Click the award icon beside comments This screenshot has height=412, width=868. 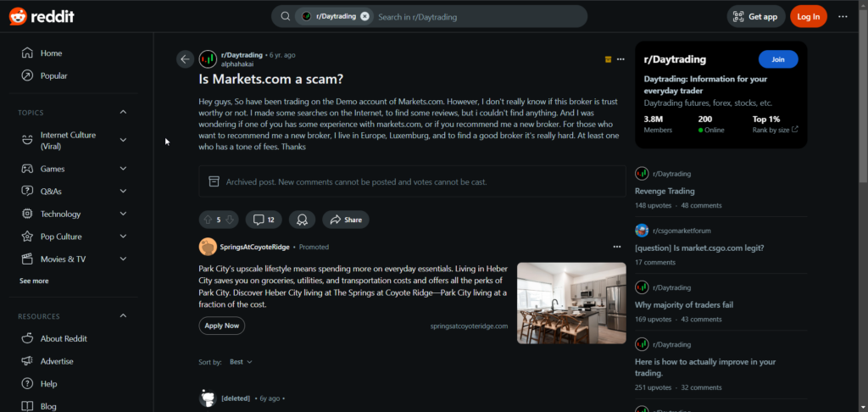coord(302,220)
